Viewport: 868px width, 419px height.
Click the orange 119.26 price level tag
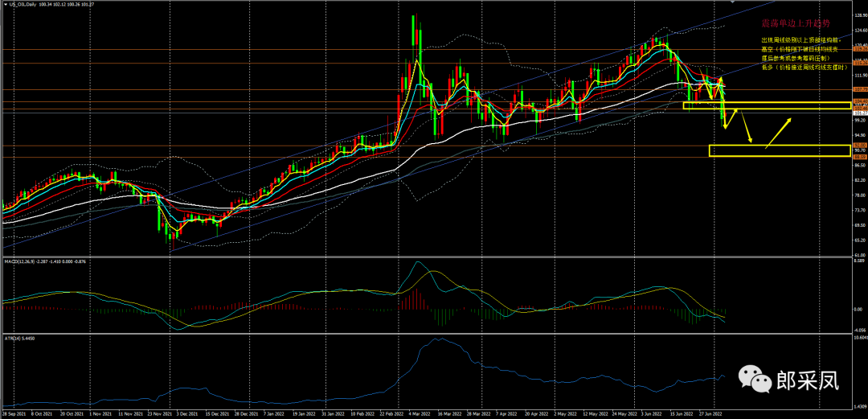(860, 49)
